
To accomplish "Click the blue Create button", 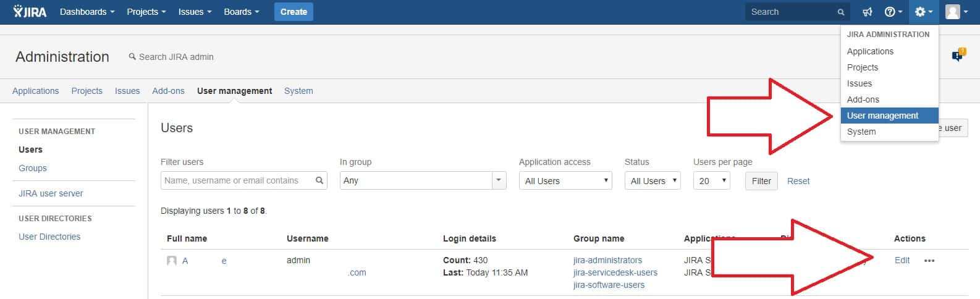I will (x=294, y=12).
